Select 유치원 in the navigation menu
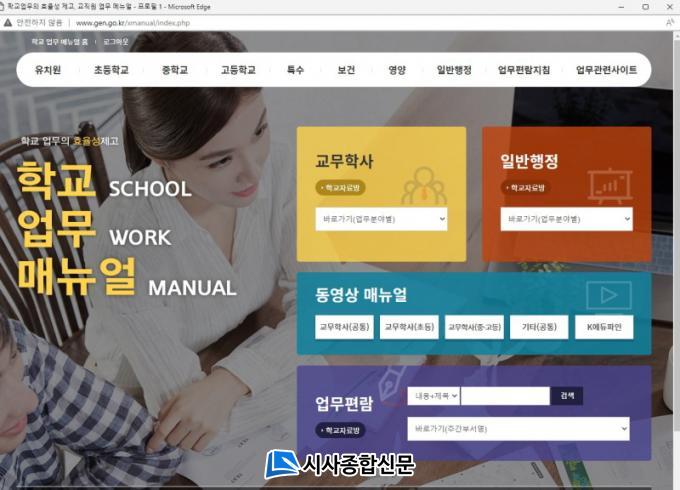Screen dimensions: 680x490 (x=48, y=70)
